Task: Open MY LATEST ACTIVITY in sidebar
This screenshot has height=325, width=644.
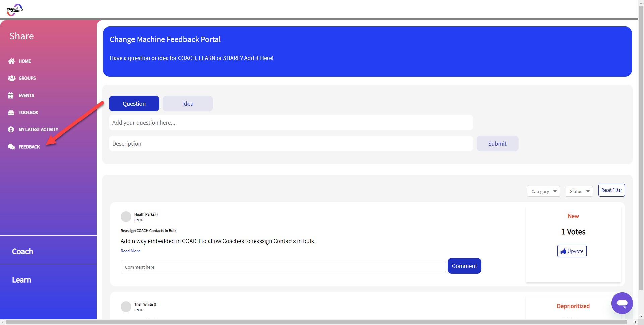Action: coord(38,129)
